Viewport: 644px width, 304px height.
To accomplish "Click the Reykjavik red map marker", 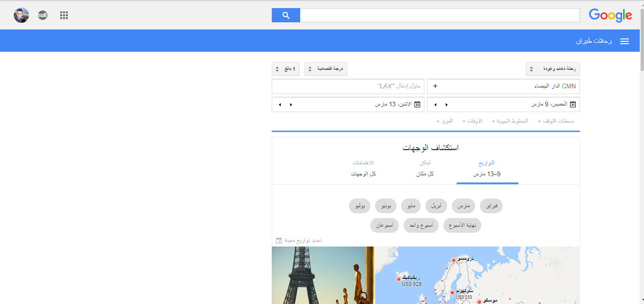I will 398,279.
